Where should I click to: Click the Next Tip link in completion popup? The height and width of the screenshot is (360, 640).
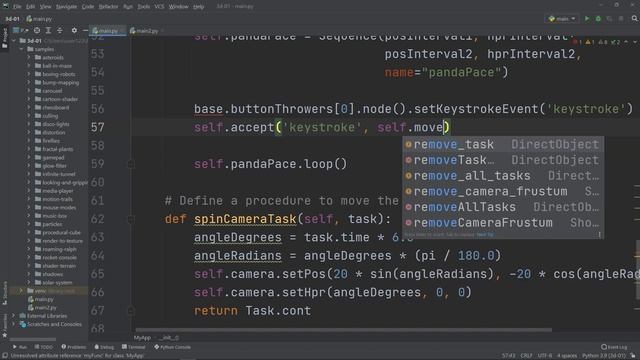tap(485, 235)
